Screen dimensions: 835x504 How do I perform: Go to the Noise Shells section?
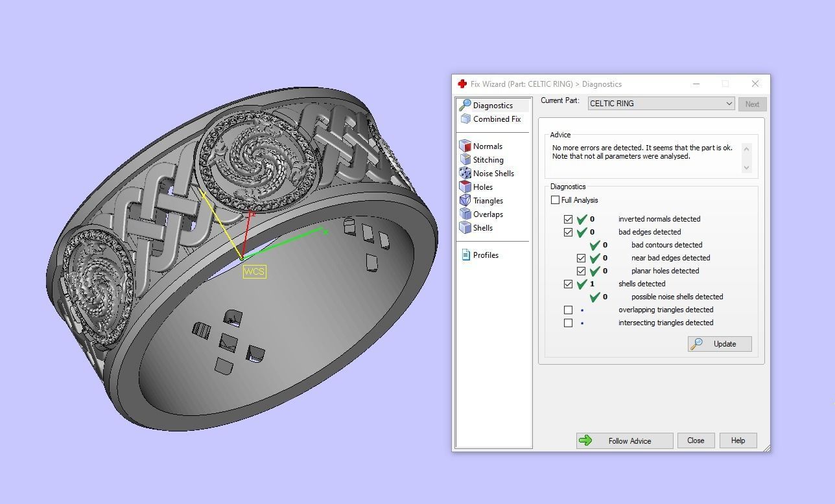(493, 174)
